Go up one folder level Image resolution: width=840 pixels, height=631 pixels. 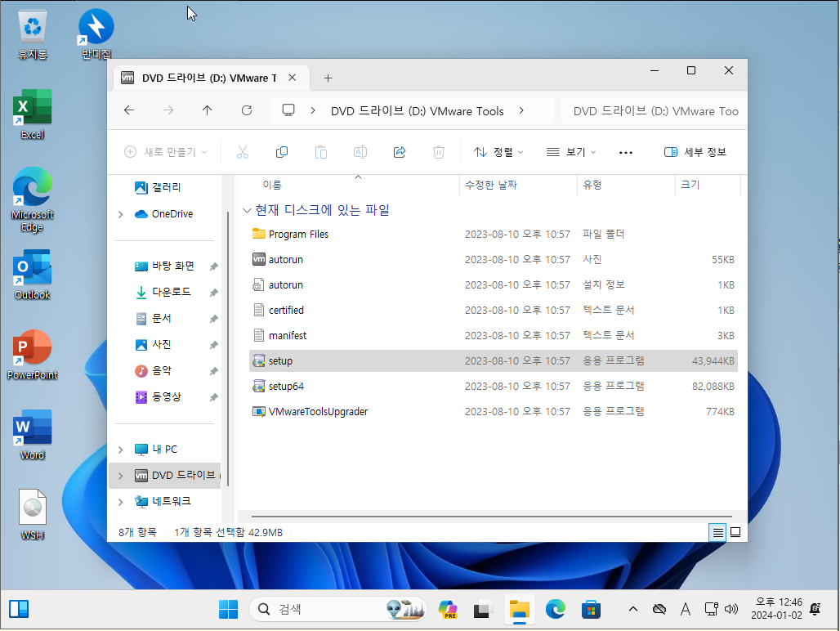point(208,110)
